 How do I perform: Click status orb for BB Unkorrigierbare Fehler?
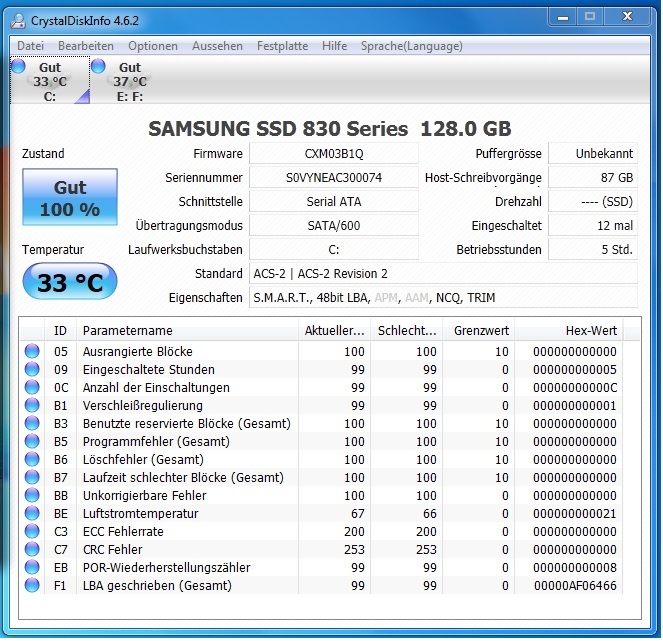[x=32, y=495]
